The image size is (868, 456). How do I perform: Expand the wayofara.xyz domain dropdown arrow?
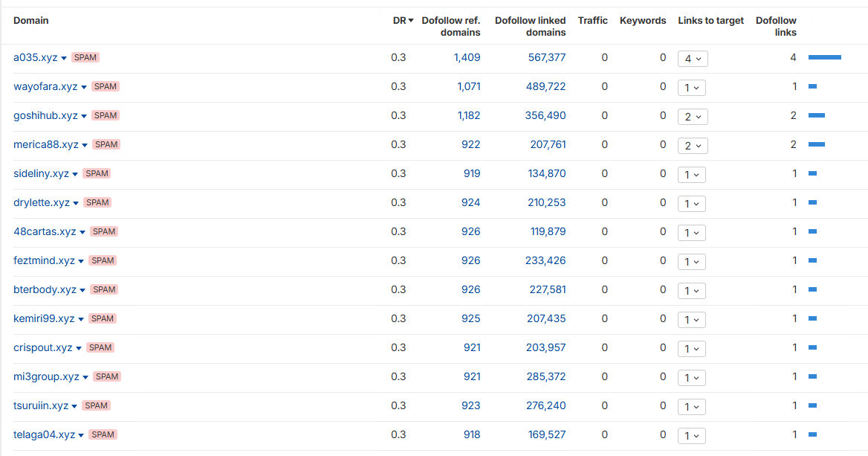point(84,87)
